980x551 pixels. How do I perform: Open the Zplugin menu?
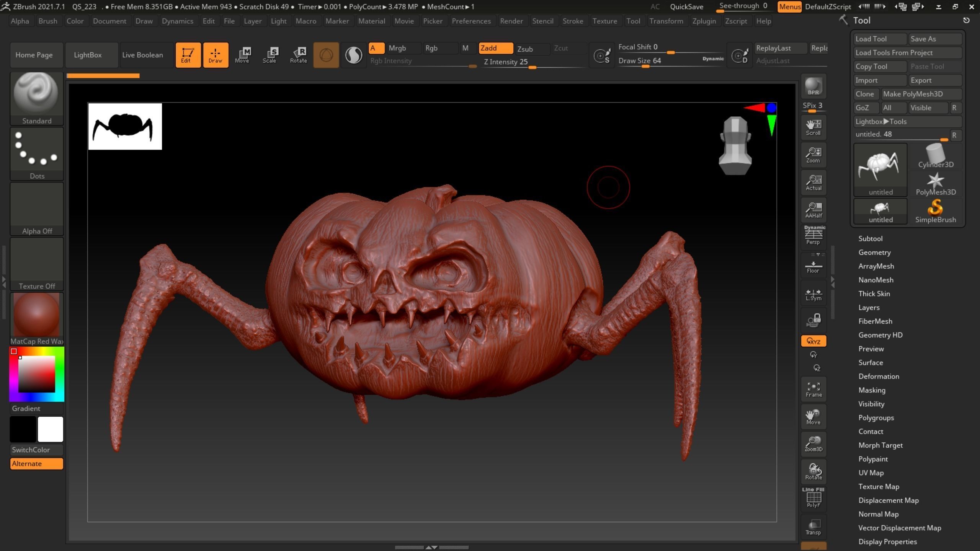[x=704, y=21]
